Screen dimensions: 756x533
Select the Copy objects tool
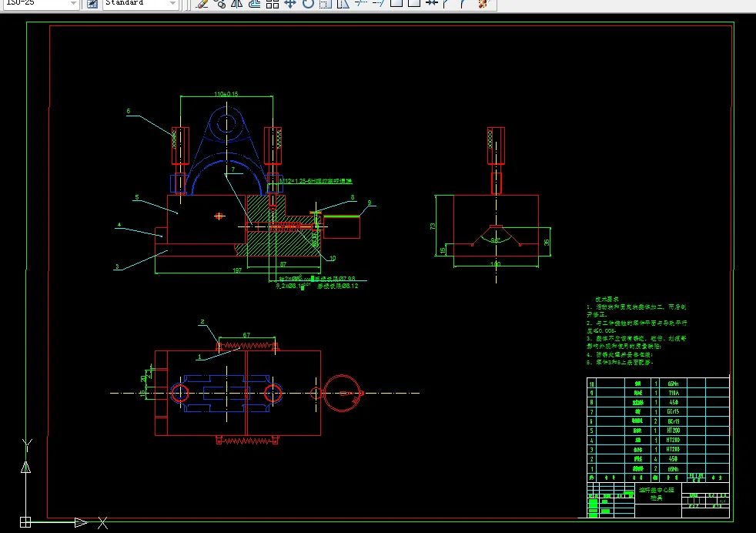220,4
